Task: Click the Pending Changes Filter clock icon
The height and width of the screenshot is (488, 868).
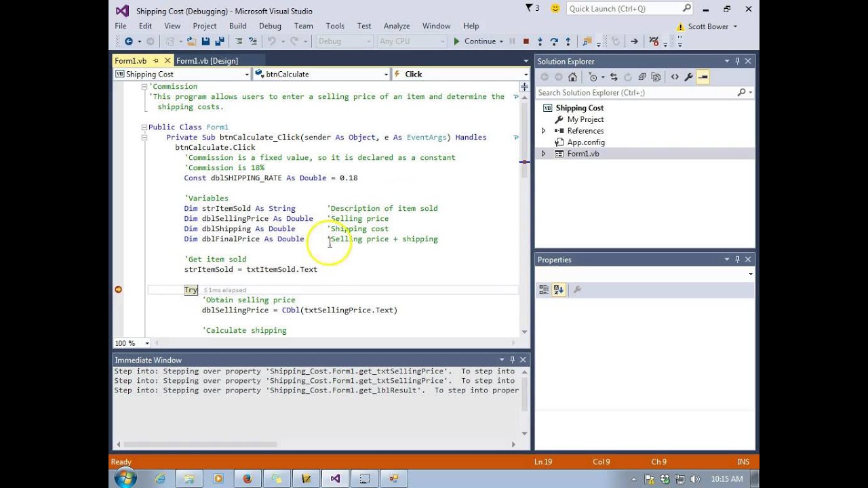Action: (x=593, y=77)
